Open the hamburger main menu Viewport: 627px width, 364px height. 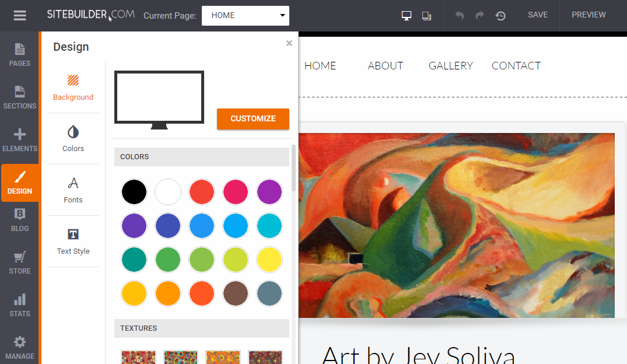click(x=20, y=16)
